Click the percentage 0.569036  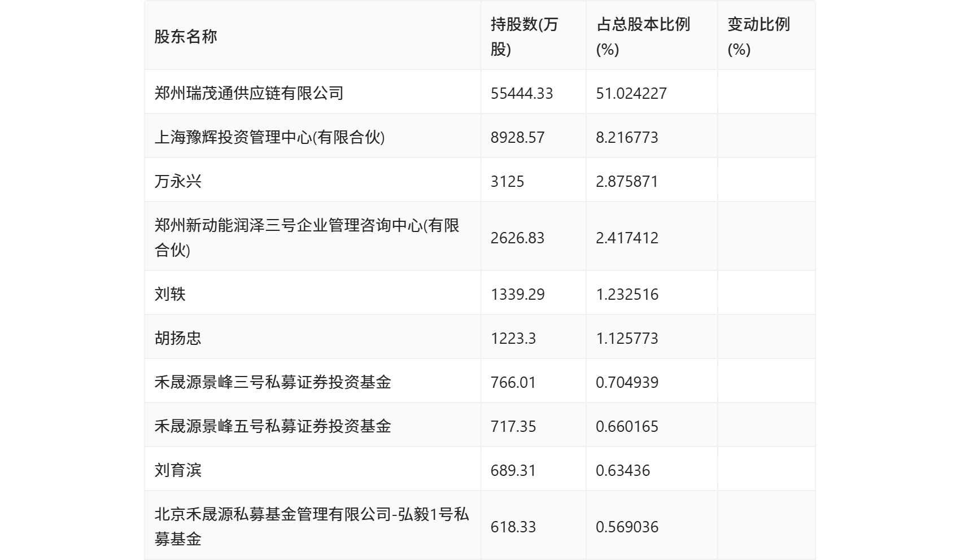(627, 527)
